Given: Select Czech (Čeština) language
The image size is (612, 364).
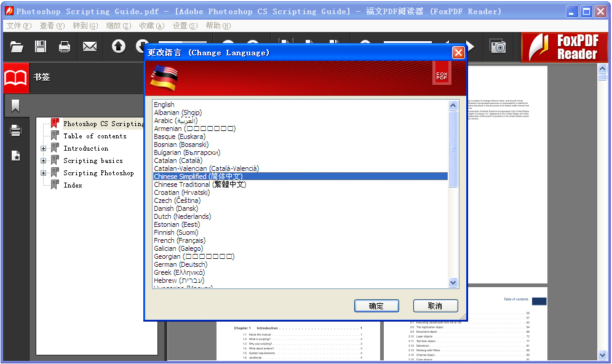Looking at the screenshot, I should (x=300, y=200).
